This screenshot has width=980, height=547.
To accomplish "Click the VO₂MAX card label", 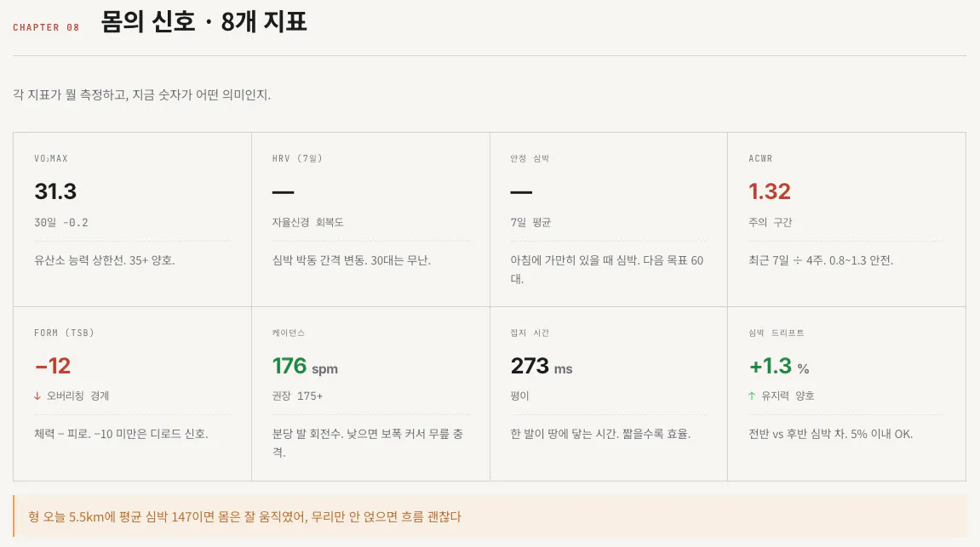I will pos(51,158).
